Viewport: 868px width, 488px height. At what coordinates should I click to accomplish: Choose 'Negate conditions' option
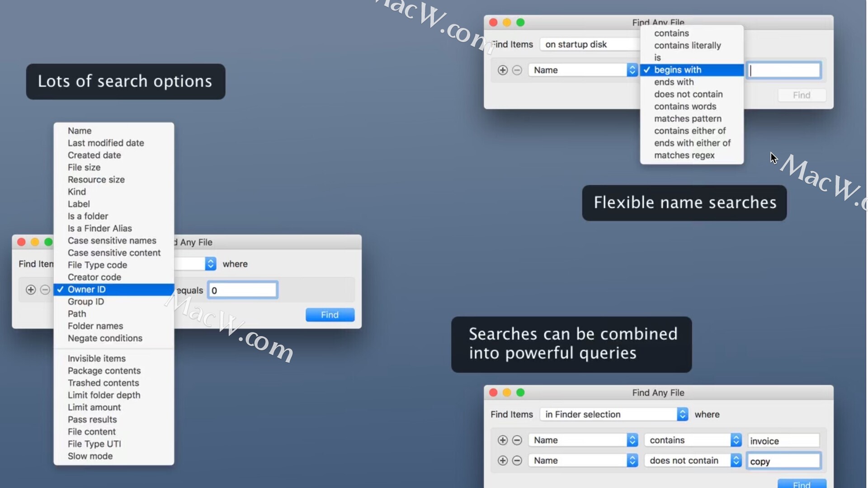[113, 338]
